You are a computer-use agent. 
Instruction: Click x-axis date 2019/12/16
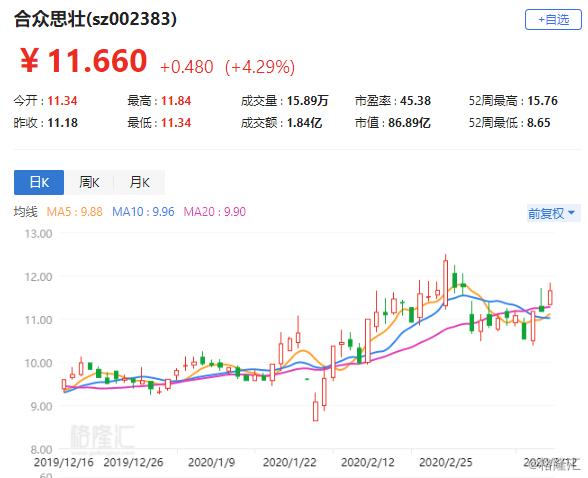coord(63,462)
